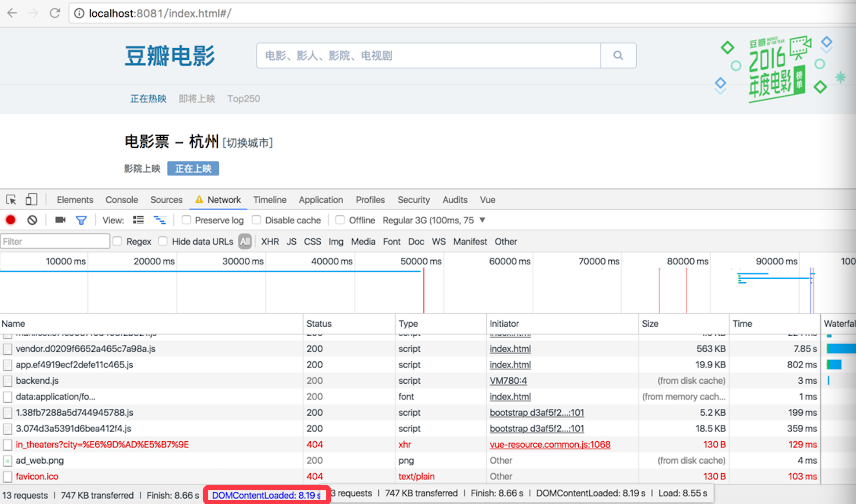This screenshot has width=856, height=504.
Task: Toggle the Offline checkbox
Action: coord(340,220)
